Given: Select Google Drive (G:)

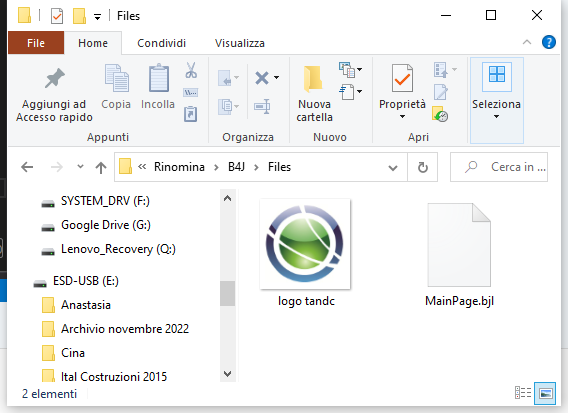Looking at the screenshot, I should click(105, 225).
